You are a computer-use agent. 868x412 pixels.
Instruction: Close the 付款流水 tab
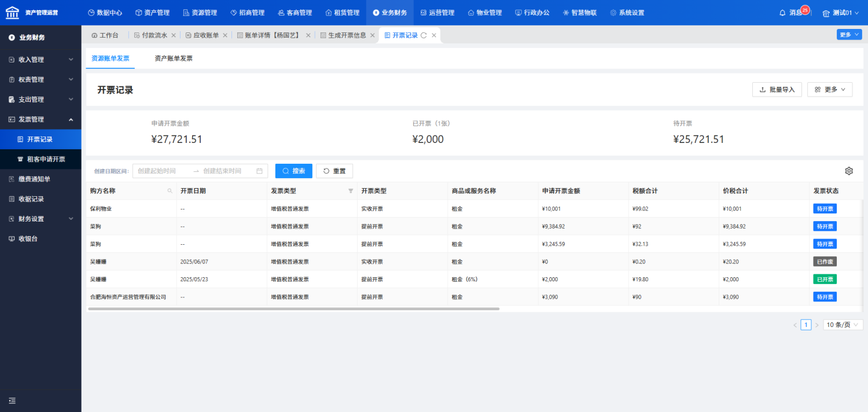(175, 35)
